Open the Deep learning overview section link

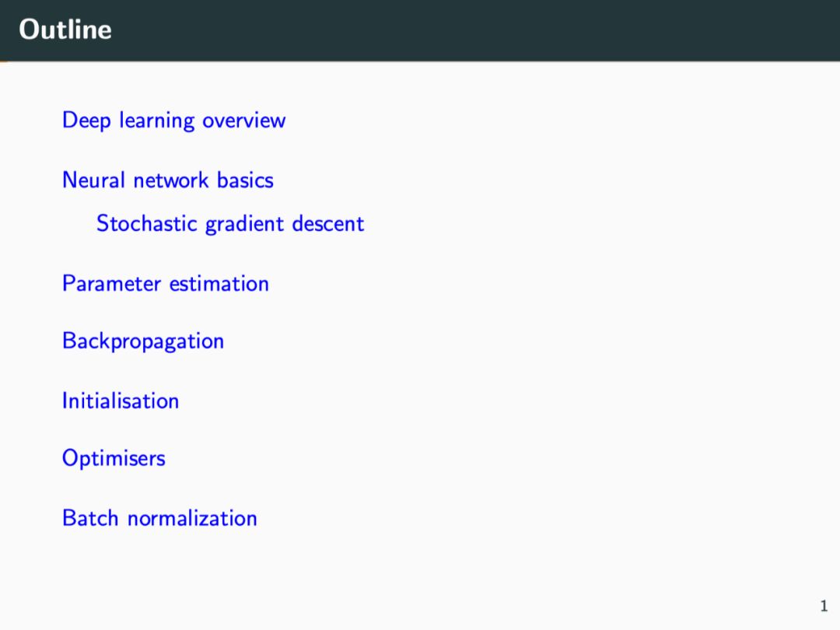(x=173, y=121)
